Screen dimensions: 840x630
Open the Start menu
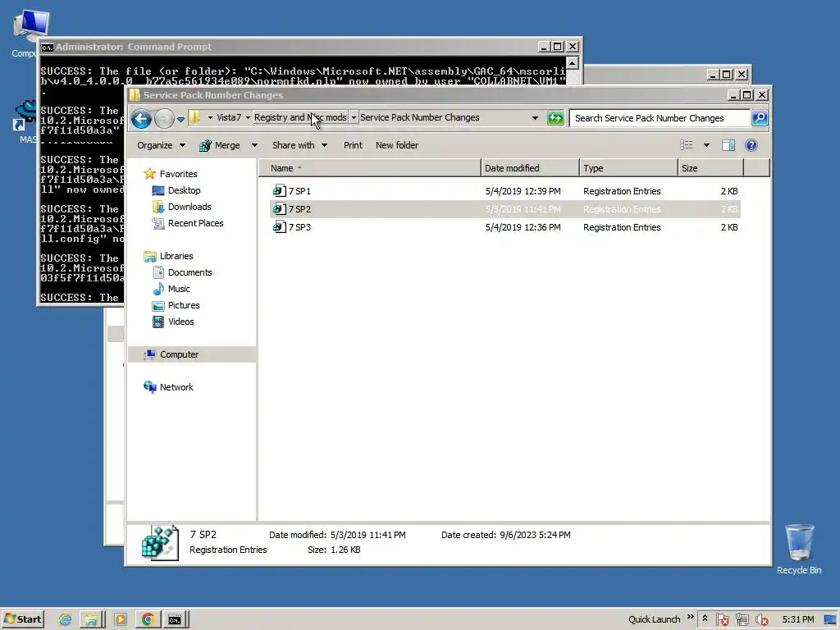22,619
